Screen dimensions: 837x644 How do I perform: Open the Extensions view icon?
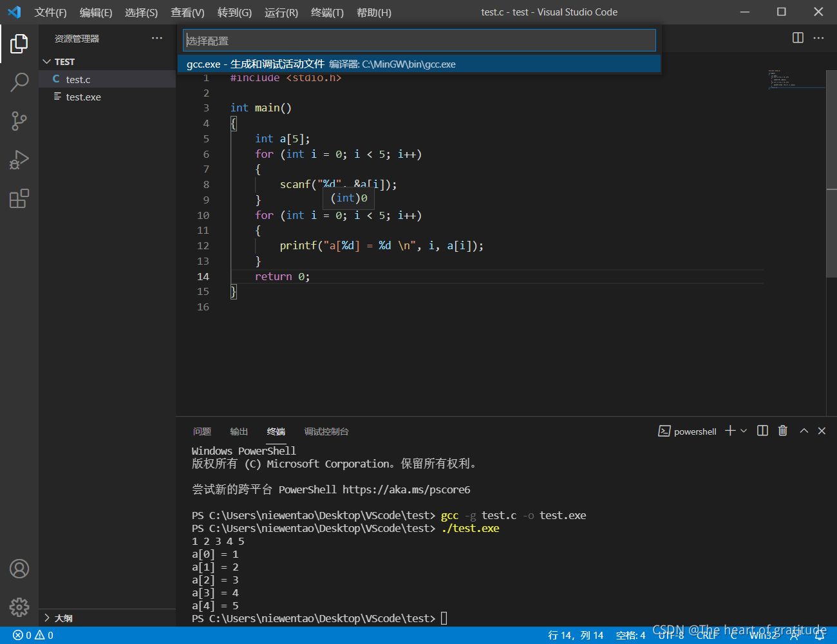(x=19, y=198)
